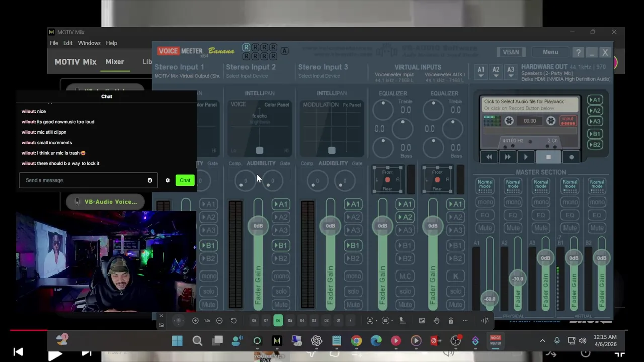
Task: Toggle mono on Stereo Input 3 strip
Action: tap(353, 276)
